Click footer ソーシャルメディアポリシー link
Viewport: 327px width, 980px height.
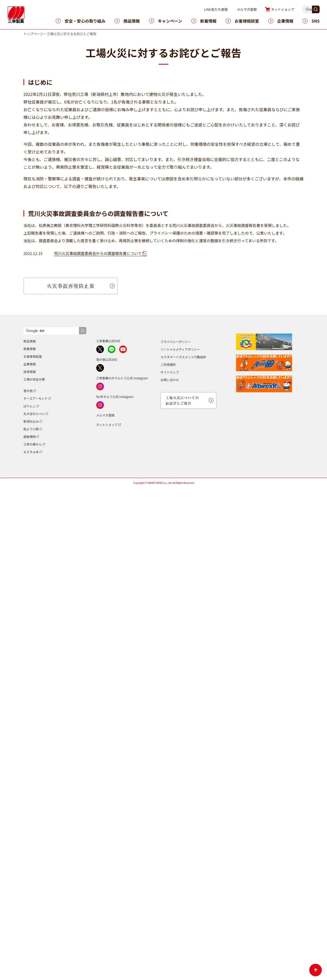pyautogui.click(x=180, y=349)
